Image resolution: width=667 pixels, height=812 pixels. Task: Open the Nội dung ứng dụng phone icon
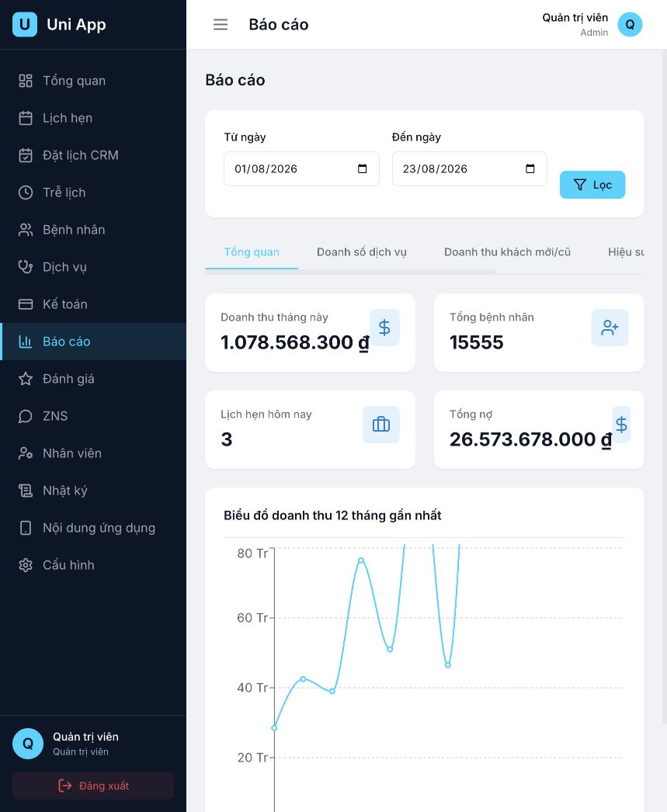pos(26,528)
